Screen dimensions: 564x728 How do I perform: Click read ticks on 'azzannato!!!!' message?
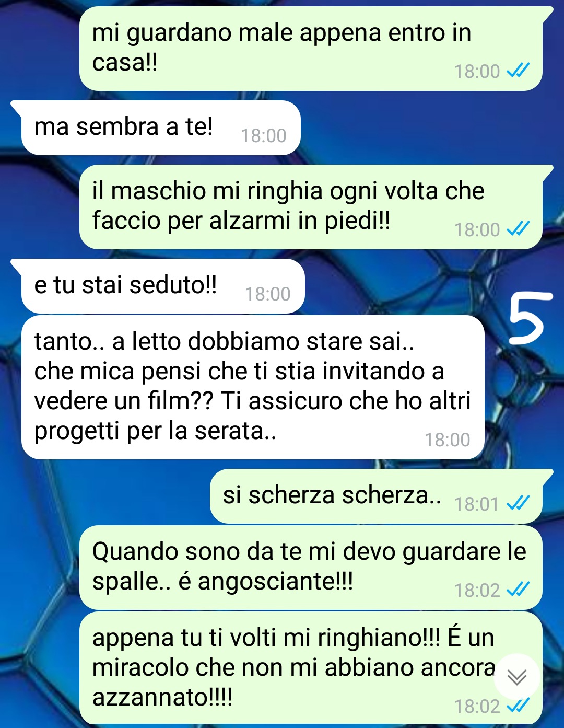(519, 706)
